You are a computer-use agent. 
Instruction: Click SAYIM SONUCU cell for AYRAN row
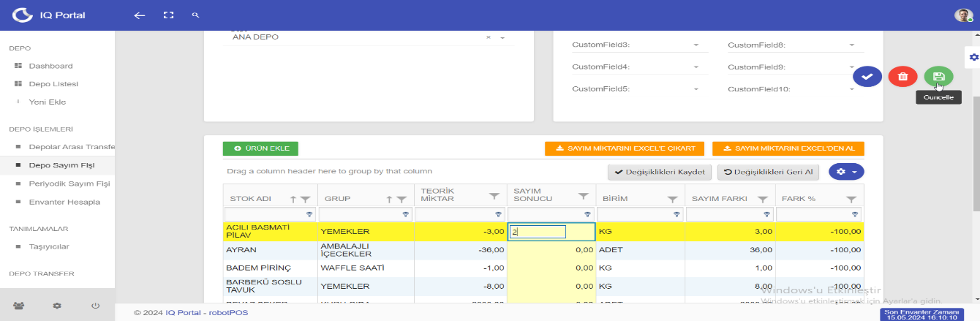pyautogui.click(x=551, y=249)
